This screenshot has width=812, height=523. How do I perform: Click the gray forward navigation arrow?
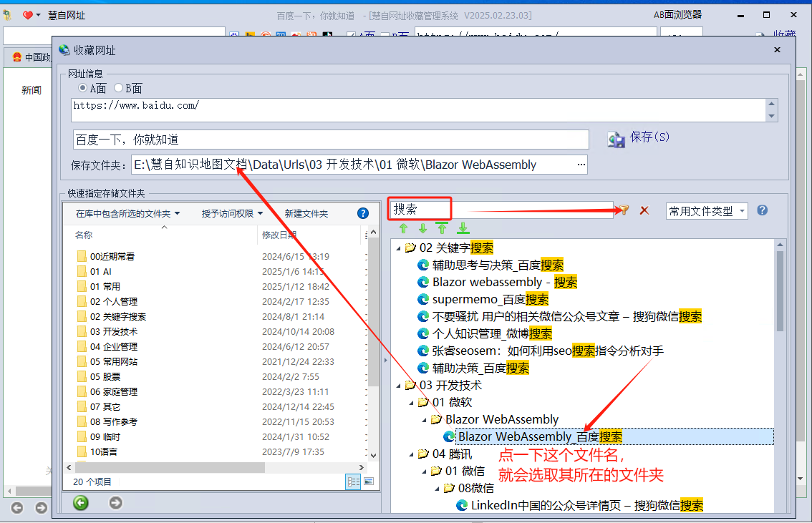[116, 503]
